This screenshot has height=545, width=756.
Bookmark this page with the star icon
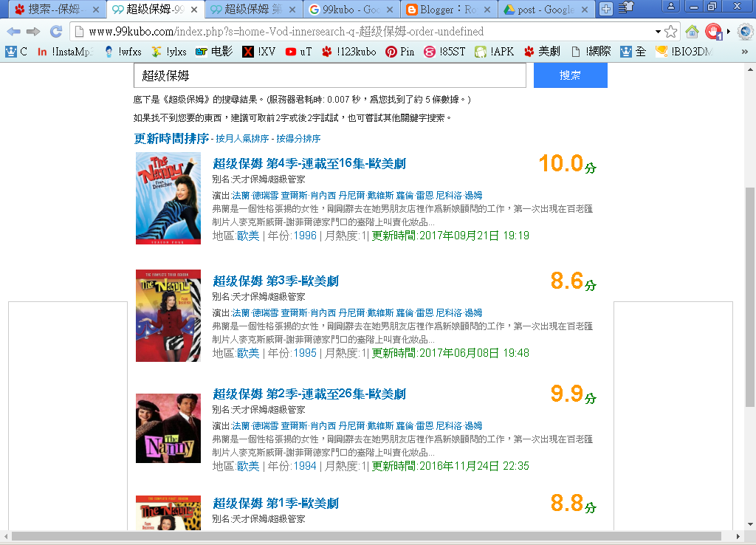(x=670, y=32)
